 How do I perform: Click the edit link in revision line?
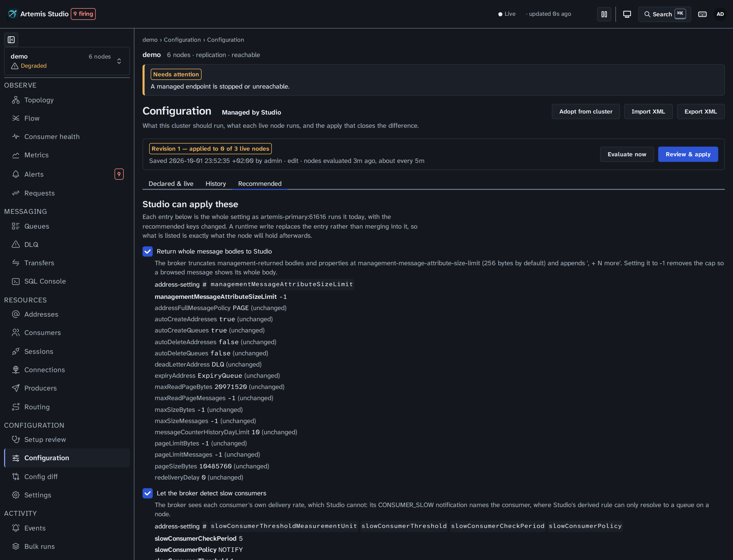pos(293,161)
